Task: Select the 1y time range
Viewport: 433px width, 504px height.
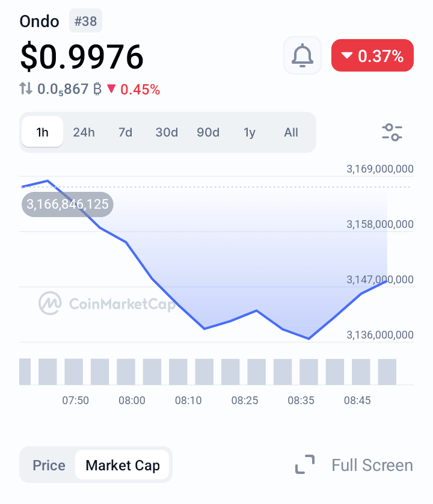Action: pyautogui.click(x=250, y=132)
